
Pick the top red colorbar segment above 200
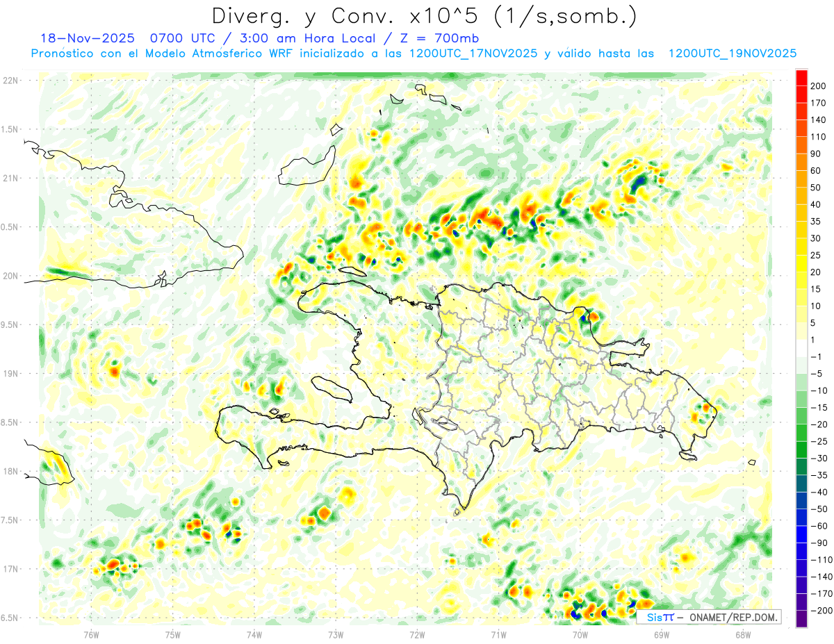[801, 79]
